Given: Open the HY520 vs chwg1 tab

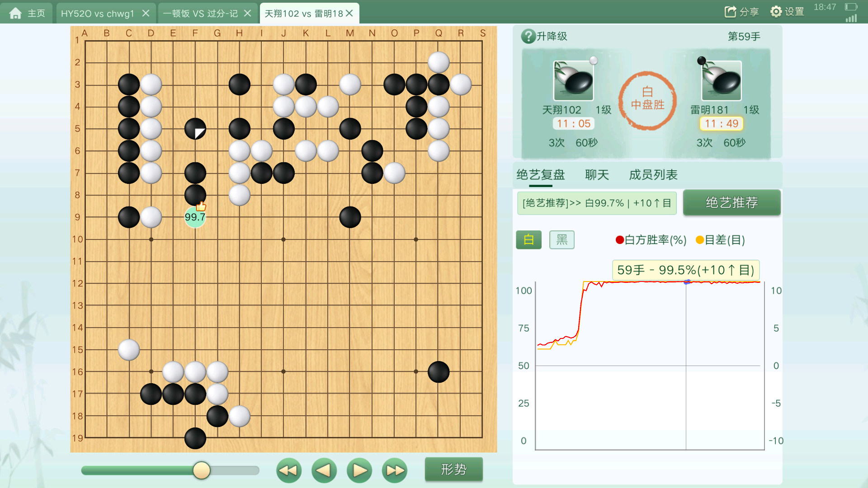Looking at the screenshot, I should 98,14.
